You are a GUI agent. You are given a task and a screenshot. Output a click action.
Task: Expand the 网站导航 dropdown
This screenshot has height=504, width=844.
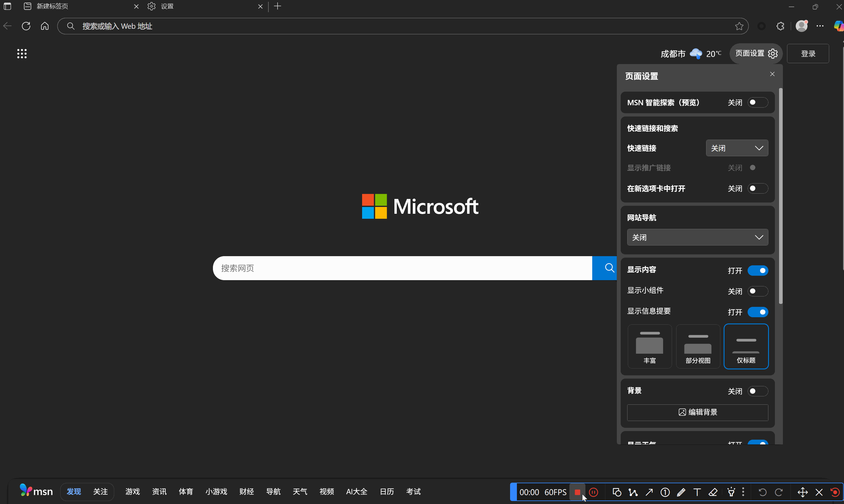pos(698,237)
